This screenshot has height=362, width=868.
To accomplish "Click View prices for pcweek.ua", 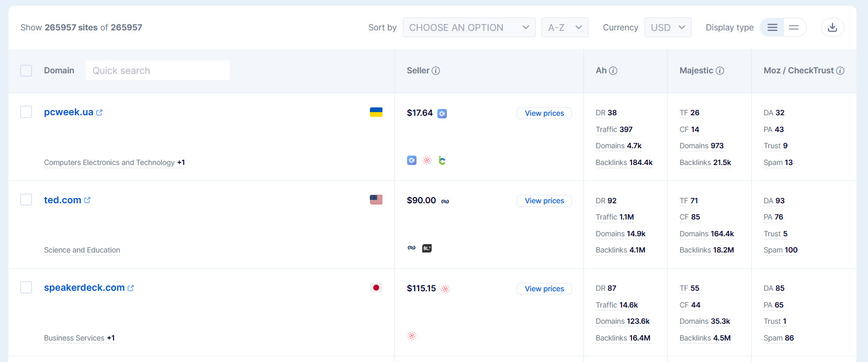I will (544, 113).
